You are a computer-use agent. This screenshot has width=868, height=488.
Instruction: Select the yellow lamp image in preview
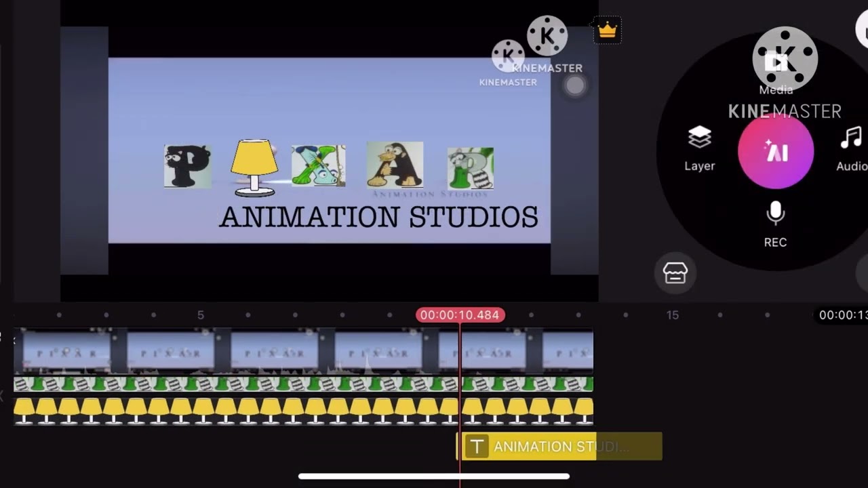tap(254, 167)
